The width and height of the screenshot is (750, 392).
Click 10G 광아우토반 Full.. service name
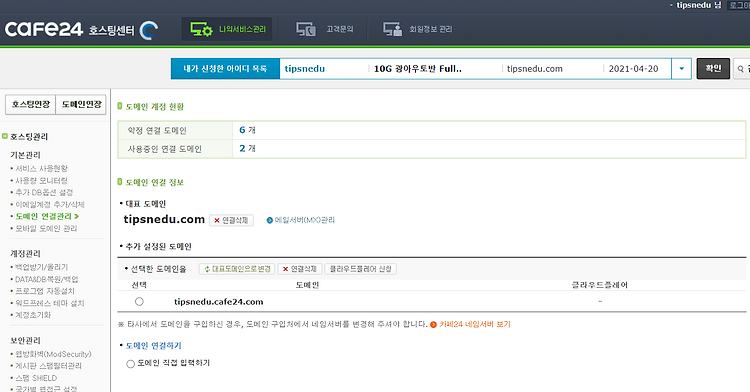click(x=418, y=69)
